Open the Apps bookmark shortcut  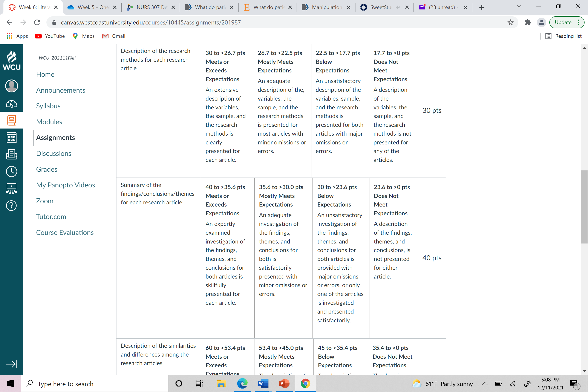click(x=17, y=36)
